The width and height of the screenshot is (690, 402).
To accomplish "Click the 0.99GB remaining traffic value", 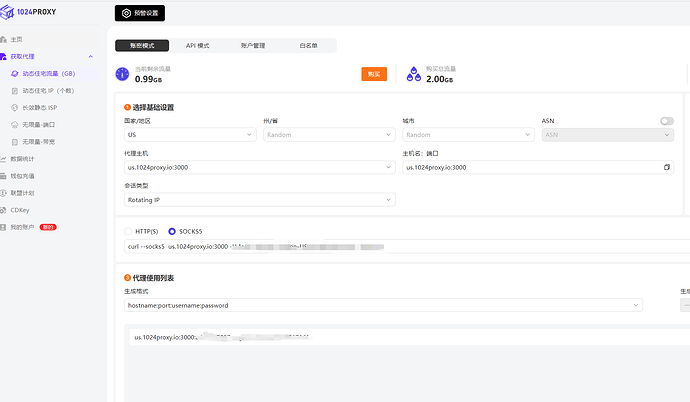I will [148, 79].
